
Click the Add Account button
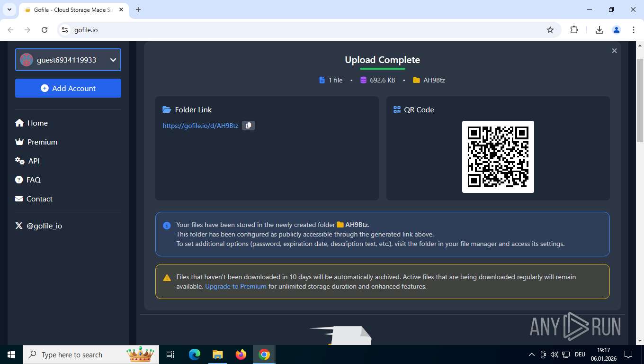coord(68,88)
